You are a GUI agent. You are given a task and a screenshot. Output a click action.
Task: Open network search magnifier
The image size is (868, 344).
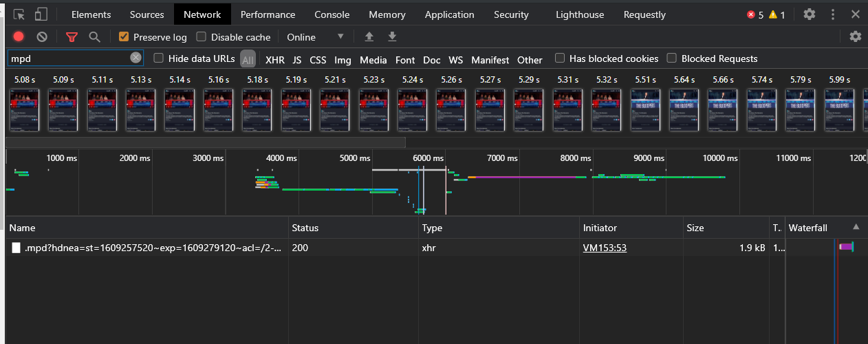94,37
